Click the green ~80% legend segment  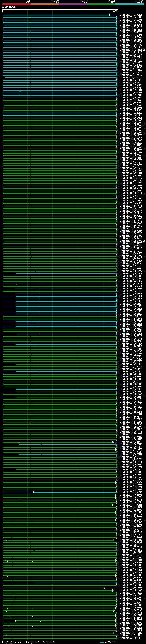101,4
